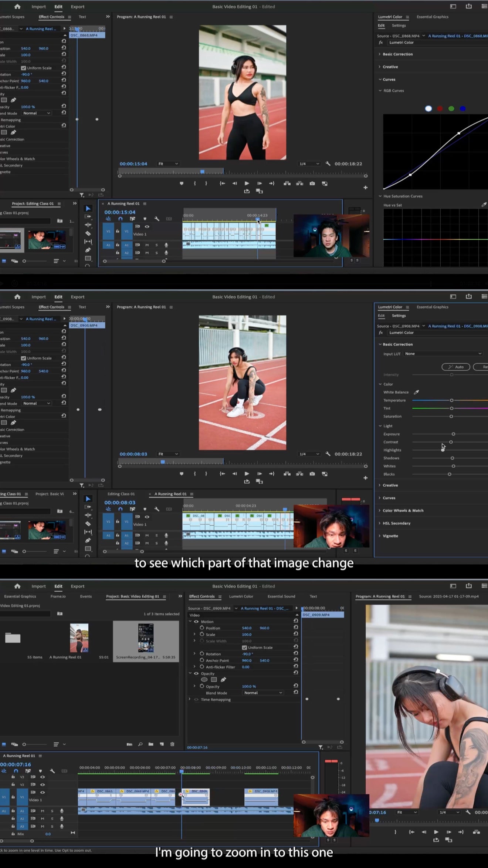Switch to the Essential Sound tab
Image resolution: width=488 pixels, height=868 pixels.
pos(281,596)
